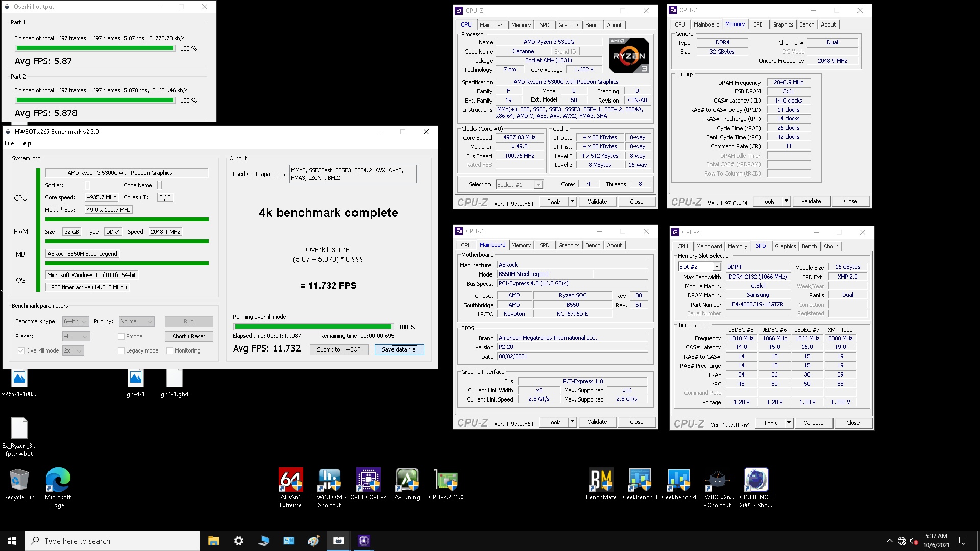Launch CPUID CPU-Z desktop icon
This screenshot has width=980, height=551.
click(x=369, y=484)
